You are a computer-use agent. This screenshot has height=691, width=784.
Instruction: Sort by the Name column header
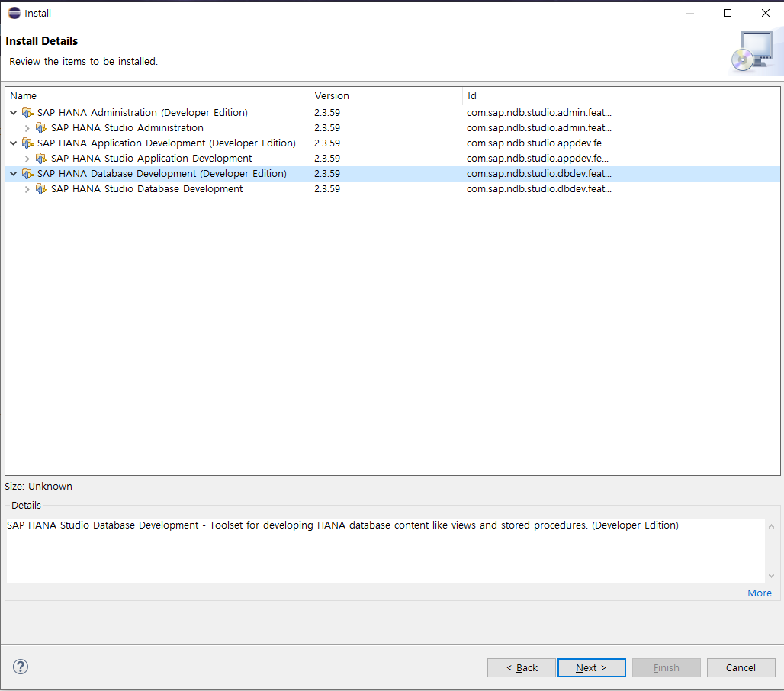point(158,95)
